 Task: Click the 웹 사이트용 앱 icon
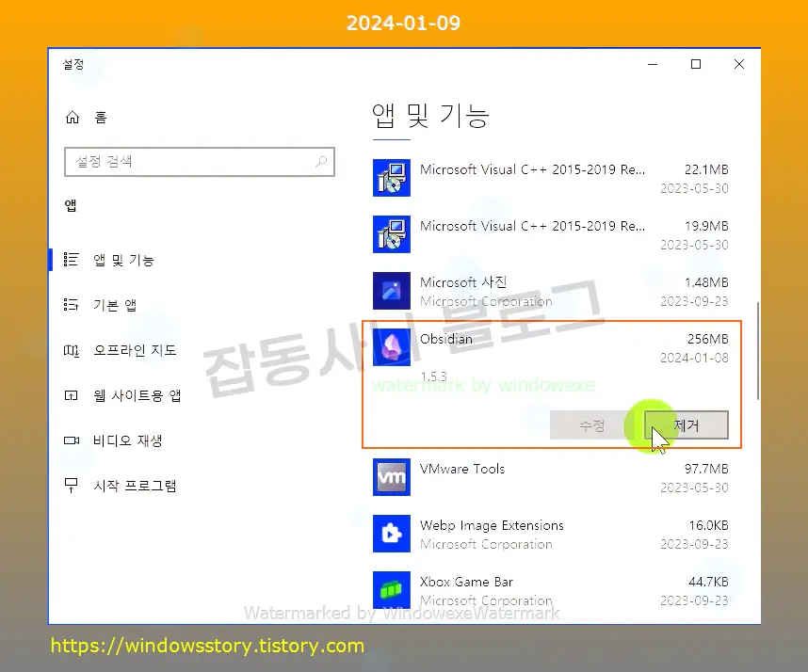click(72, 395)
